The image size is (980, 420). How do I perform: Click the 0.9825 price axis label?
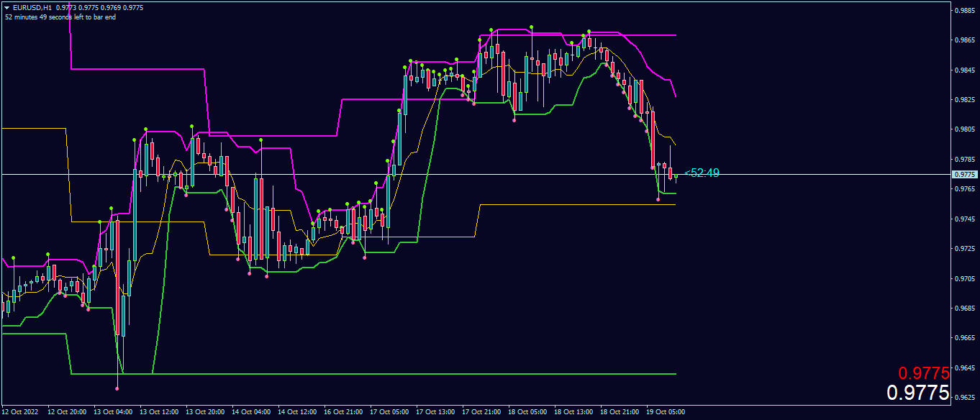[964, 100]
